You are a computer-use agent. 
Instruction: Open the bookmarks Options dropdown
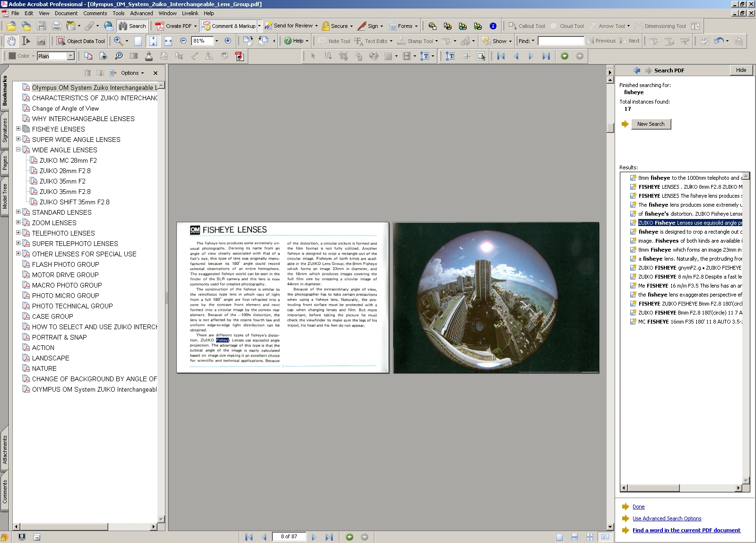tap(132, 73)
